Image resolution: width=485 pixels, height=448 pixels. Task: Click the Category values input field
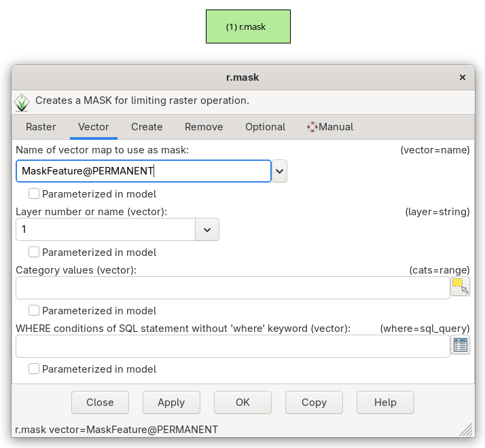coord(232,288)
